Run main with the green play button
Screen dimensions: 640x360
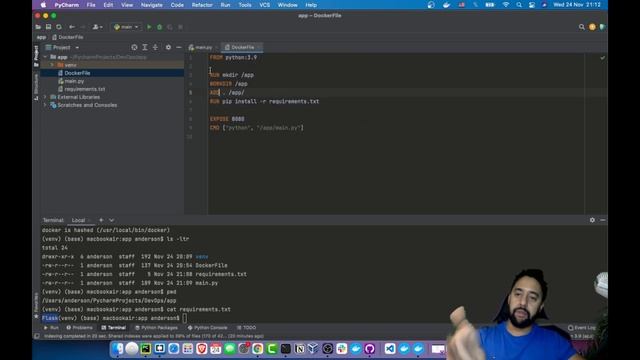(149, 27)
